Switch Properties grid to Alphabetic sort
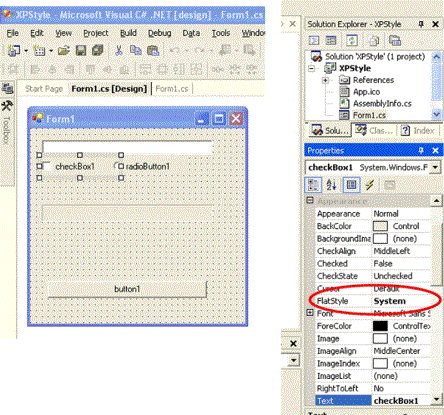This screenshot has height=415, width=444. (x=331, y=185)
